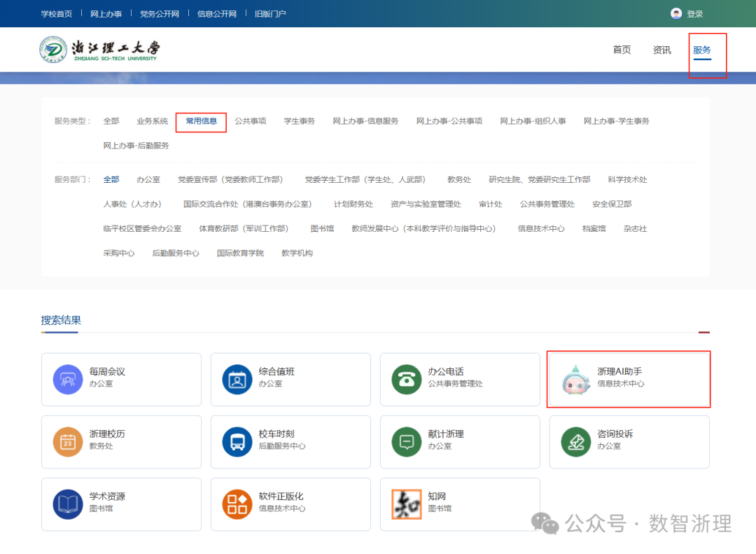The width and height of the screenshot is (756, 554).
Task: Switch to the 服务 navigation tab
Action: [x=702, y=50]
